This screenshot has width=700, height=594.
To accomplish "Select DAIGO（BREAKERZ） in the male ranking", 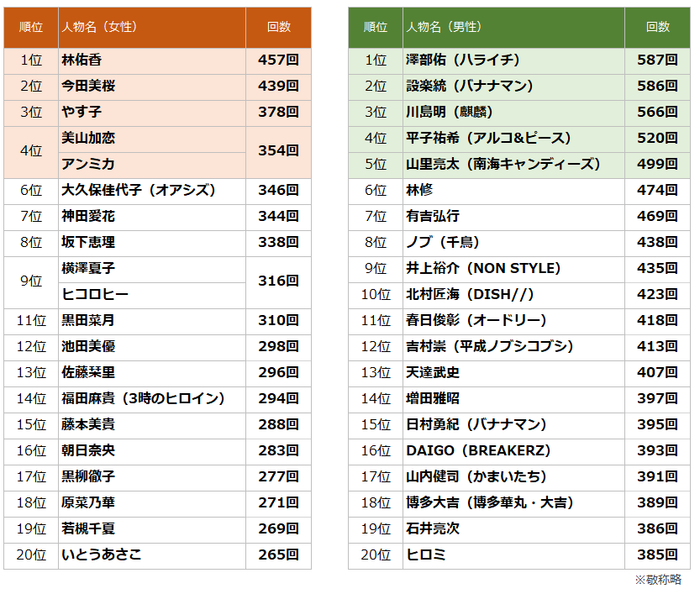I will 478,450.
